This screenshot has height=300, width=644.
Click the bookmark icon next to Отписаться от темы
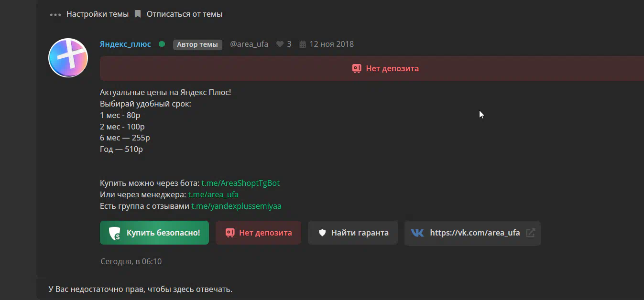click(138, 14)
